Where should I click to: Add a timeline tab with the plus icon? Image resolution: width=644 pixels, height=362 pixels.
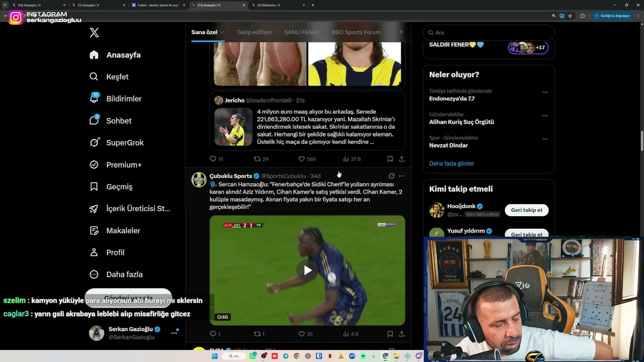(x=401, y=32)
